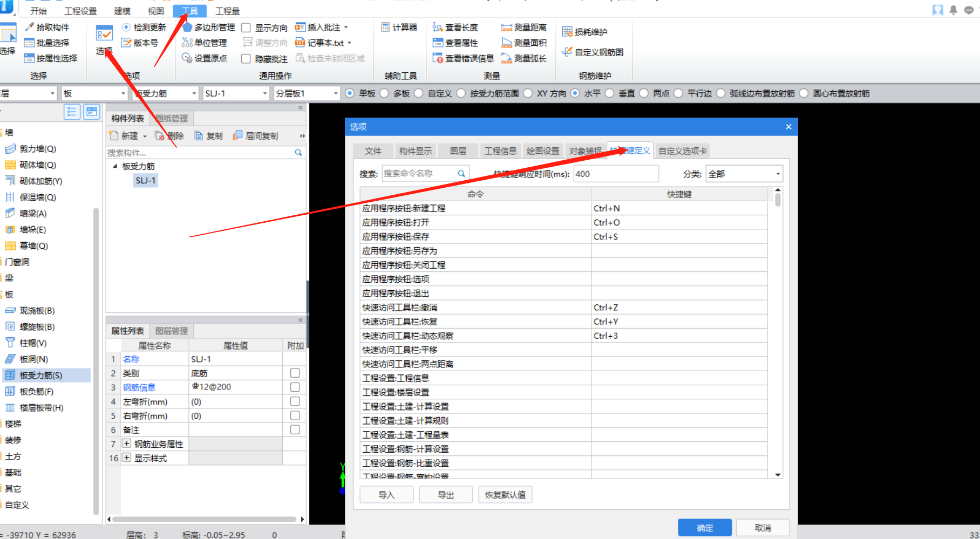Image resolution: width=980 pixels, height=539 pixels.
Task: Click 恢复默认值 restore defaults button
Action: tap(505, 495)
